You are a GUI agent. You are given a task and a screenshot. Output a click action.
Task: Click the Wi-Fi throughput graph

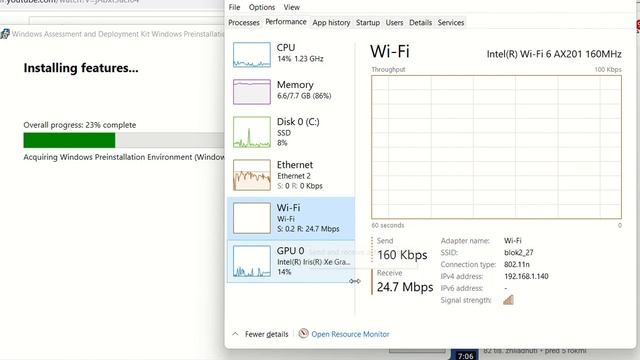point(496,147)
